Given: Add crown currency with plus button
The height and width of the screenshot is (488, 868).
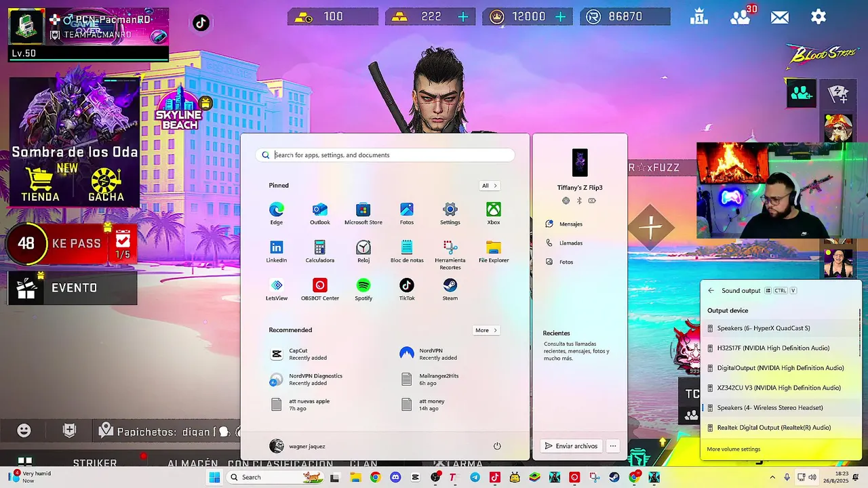Looking at the screenshot, I should 560,17.
